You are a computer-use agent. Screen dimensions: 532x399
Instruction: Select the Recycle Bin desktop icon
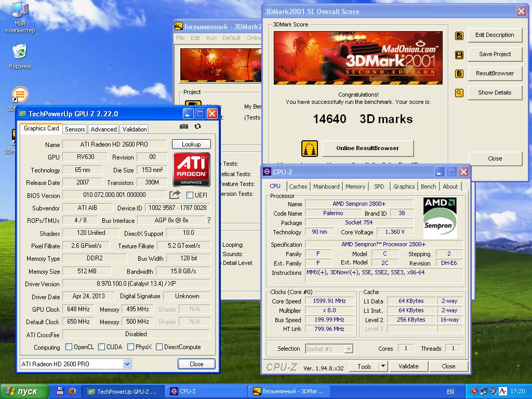coord(20,56)
